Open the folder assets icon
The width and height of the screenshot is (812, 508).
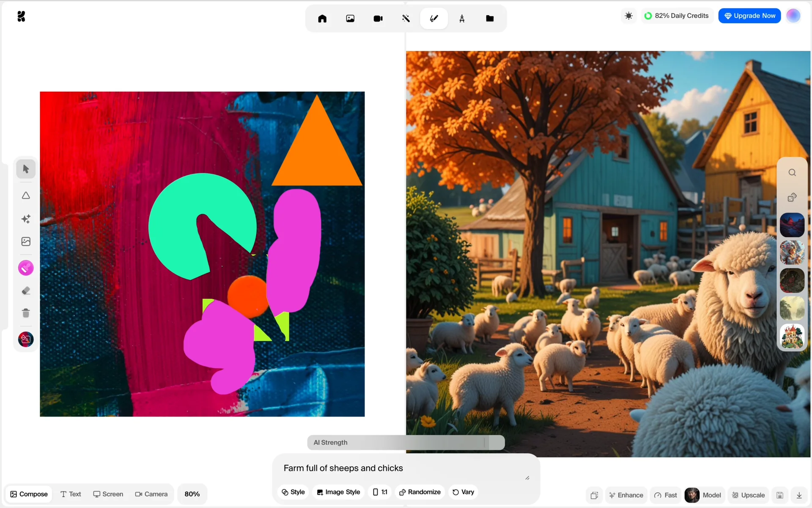click(x=490, y=19)
